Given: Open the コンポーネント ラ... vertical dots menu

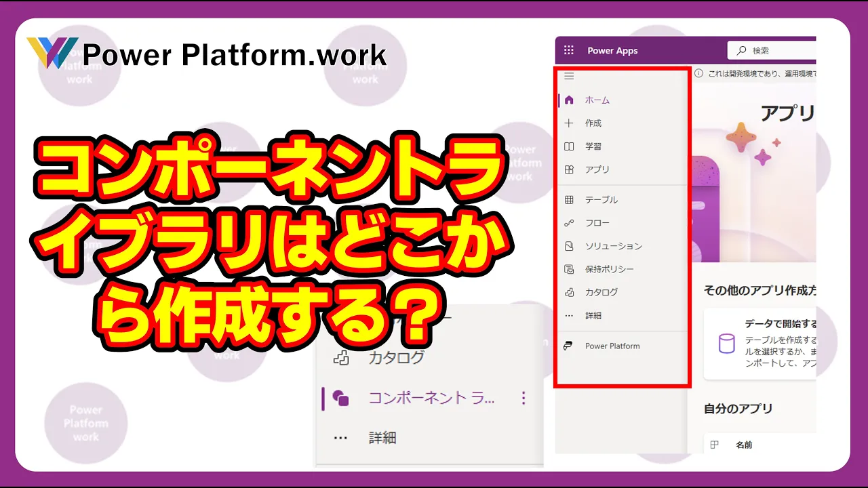Looking at the screenshot, I should pos(523,398).
